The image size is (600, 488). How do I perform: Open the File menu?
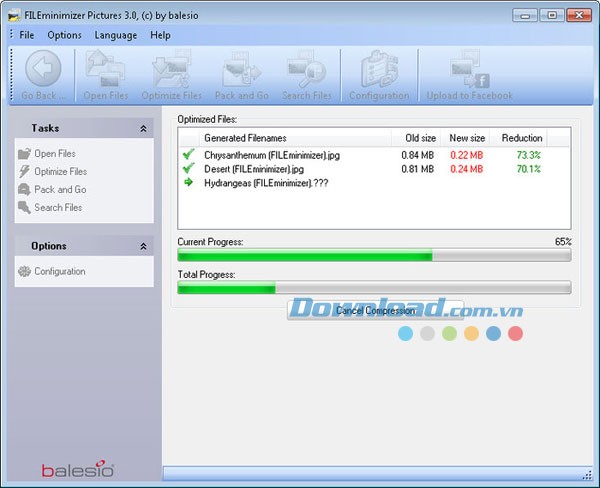[27, 35]
